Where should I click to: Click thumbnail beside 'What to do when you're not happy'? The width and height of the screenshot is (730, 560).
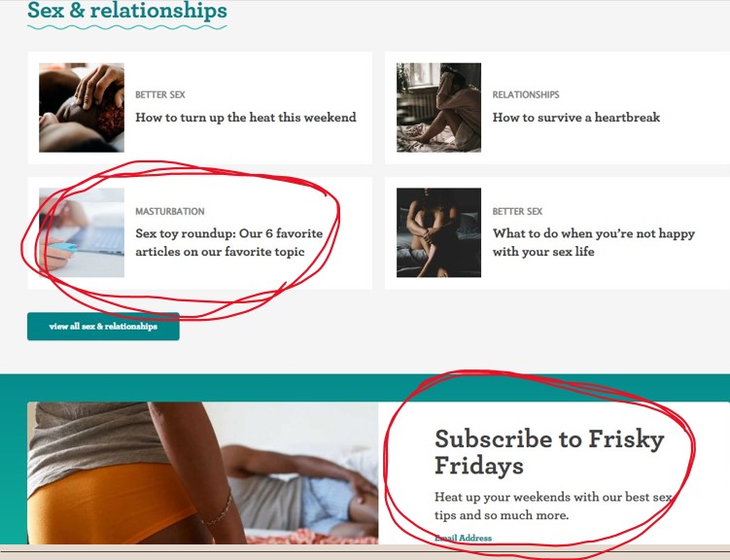[438, 232]
